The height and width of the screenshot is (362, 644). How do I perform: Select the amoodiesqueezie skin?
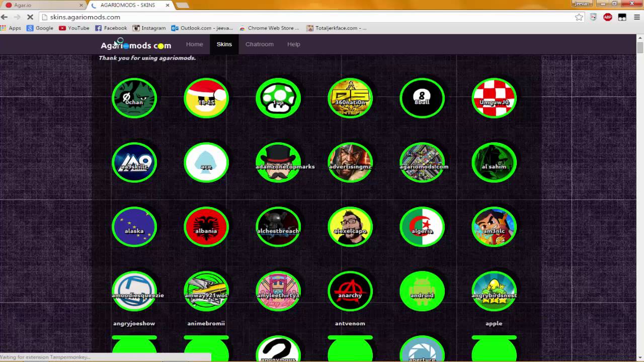pos(134,291)
